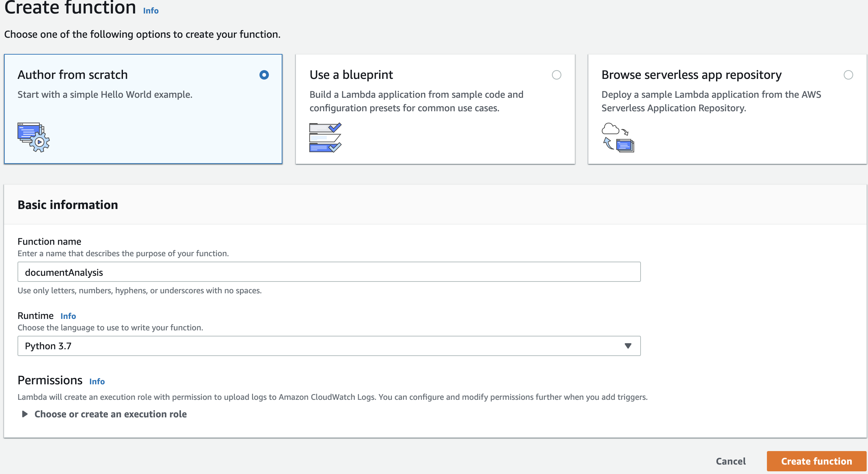Click 'Choose the language to use' description

point(110,328)
